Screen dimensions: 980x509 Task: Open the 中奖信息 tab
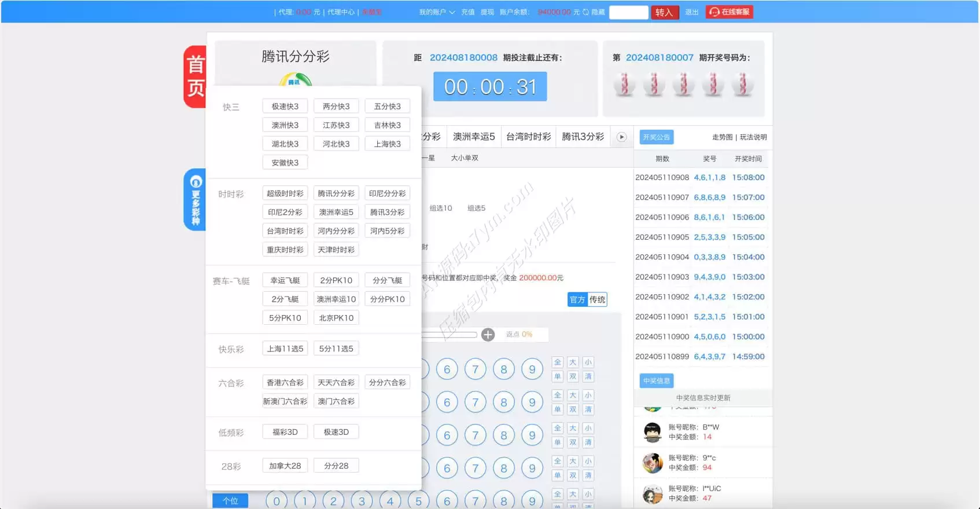(656, 381)
